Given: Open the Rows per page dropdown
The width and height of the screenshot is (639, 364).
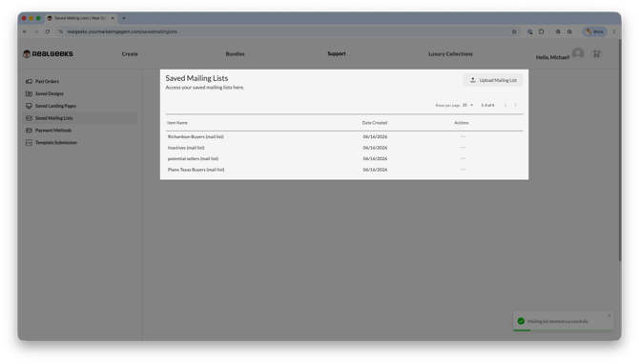Looking at the screenshot, I should coord(468,105).
